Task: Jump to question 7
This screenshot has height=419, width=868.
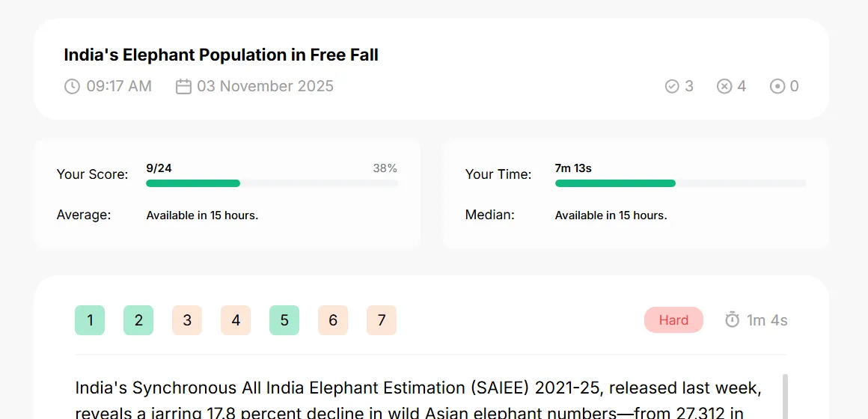Action: [382, 320]
